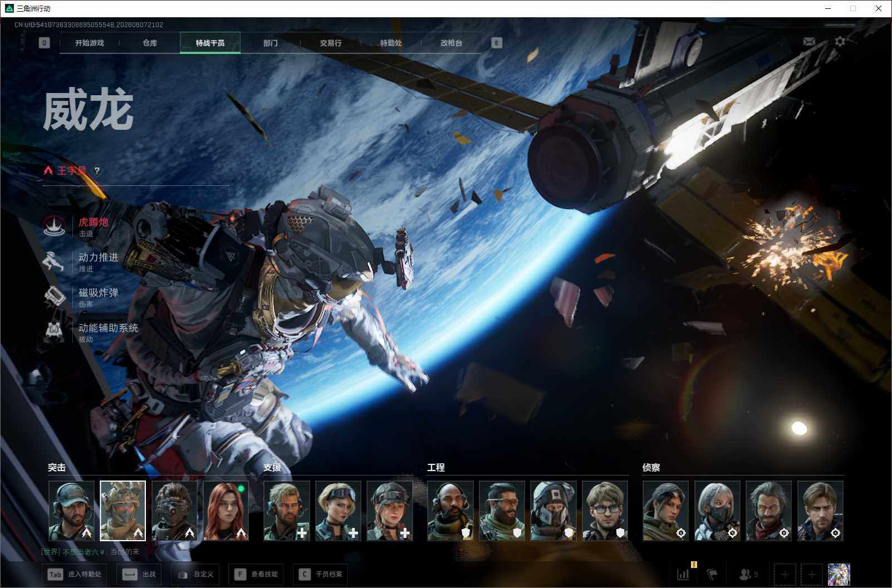Go to the 部门 tab
Image resolution: width=892 pixels, height=588 pixels.
pos(271,43)
